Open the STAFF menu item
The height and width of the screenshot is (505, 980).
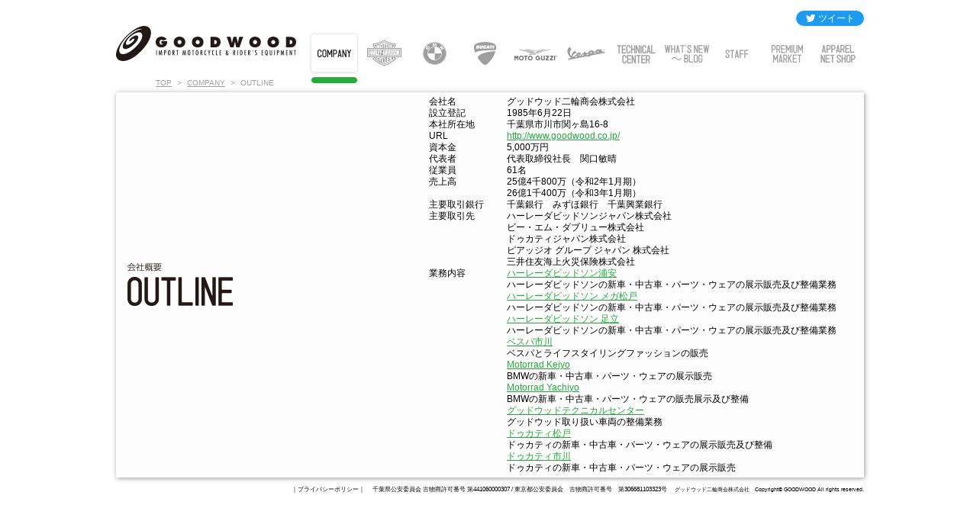coord(737,54)
